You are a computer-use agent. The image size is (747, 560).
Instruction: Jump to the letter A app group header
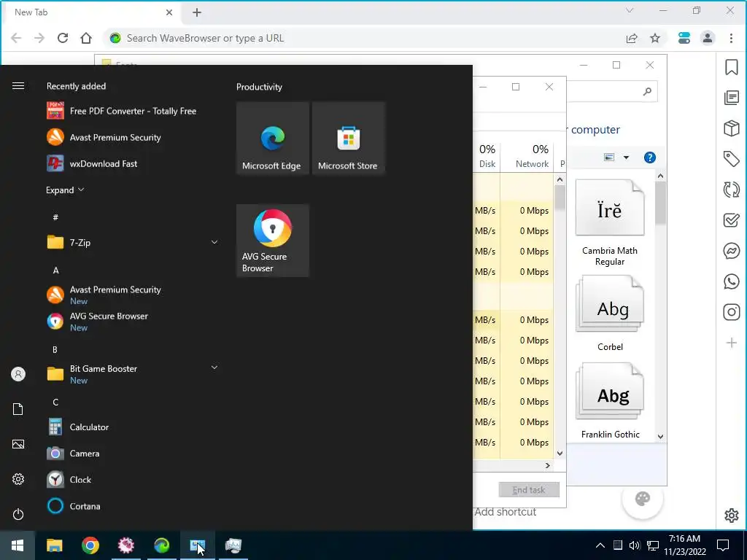pos(55,271)
